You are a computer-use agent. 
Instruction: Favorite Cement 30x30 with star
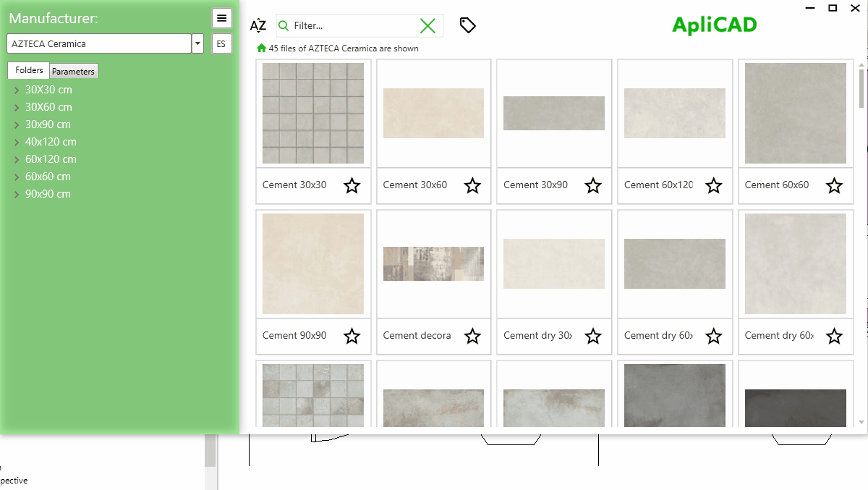[x=352, y=185]
